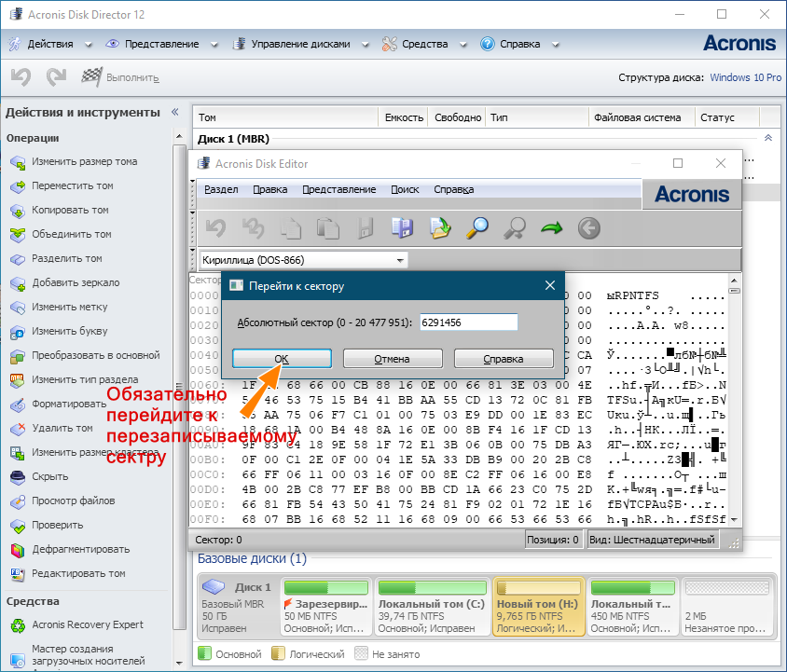Click the blue floppy disks icon in Disk Editor toolbar
Image resolution: width=787 pixels, height=672 pixels.
point(402,227)
